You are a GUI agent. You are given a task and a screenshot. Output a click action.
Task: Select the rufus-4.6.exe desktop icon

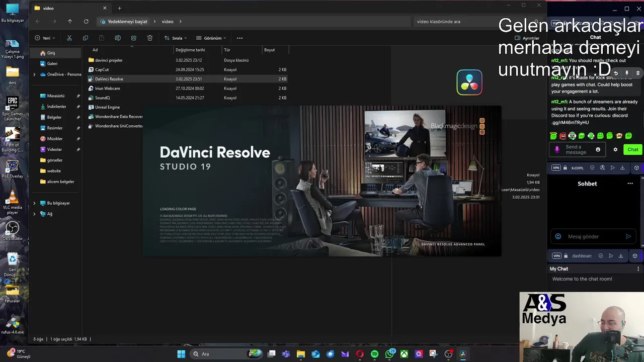[13, 325]
